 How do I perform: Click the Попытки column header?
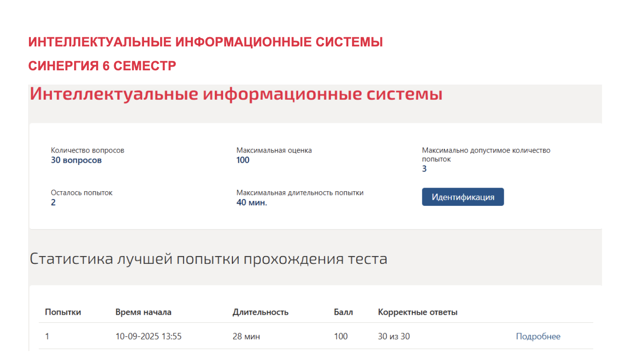63,313
